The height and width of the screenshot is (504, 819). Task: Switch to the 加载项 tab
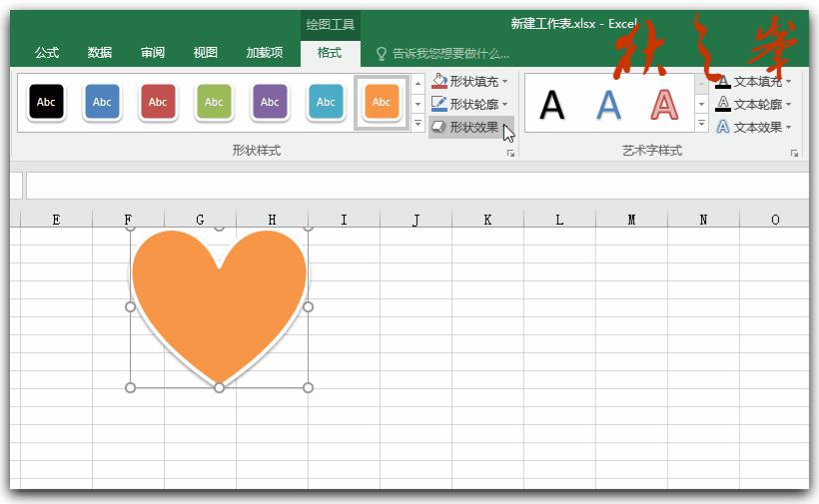265,53
